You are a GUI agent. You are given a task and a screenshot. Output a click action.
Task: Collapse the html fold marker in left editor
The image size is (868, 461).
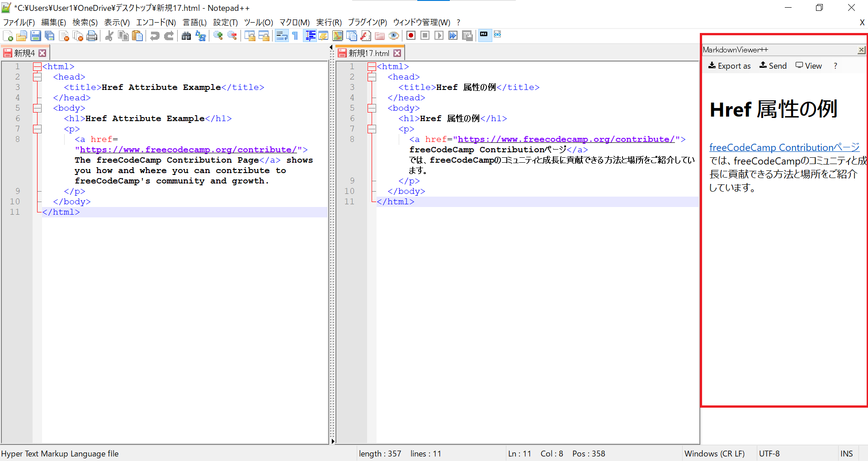tap(37, 67)
